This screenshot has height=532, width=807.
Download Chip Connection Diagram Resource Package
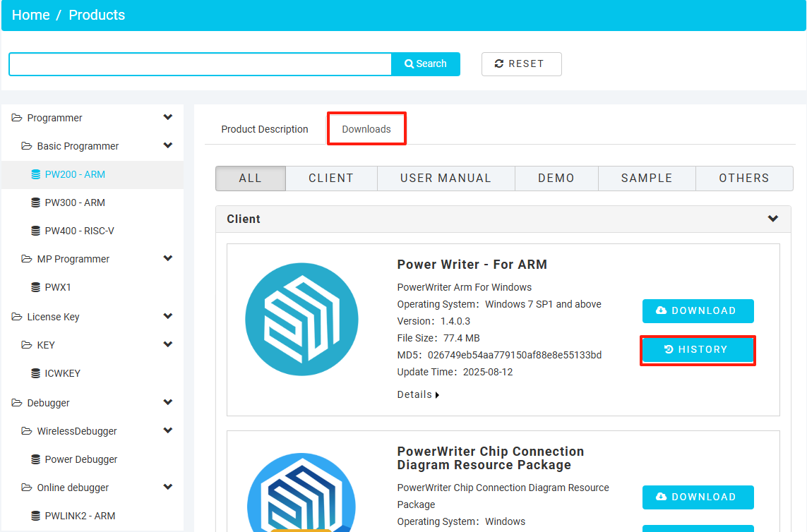tap(698, 497)
